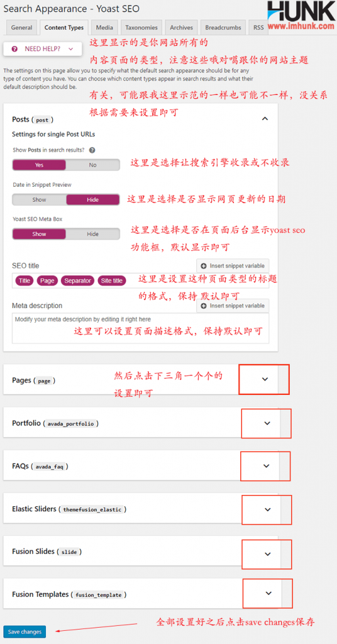Switch to the Taxonomies tab

[141, 28]
